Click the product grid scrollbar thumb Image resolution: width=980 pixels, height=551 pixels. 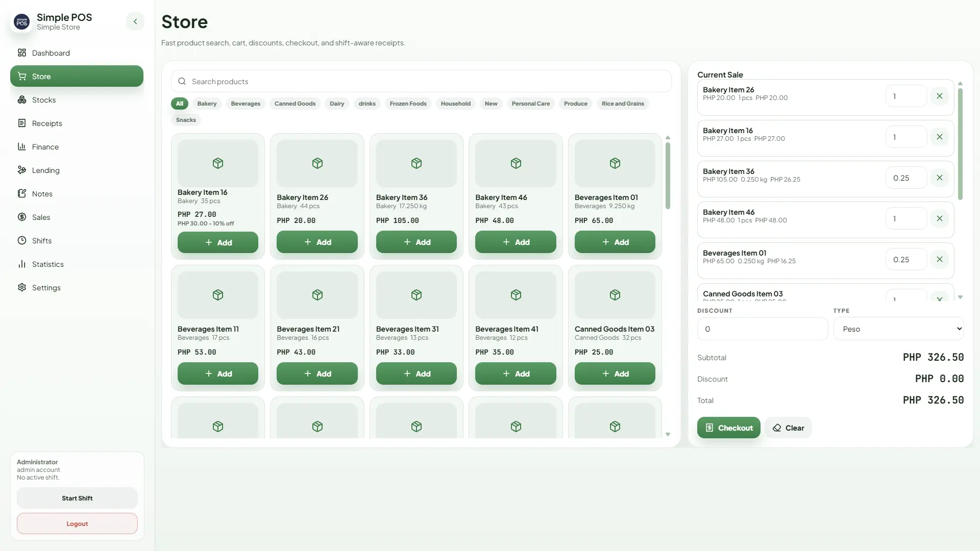point(668,176)
